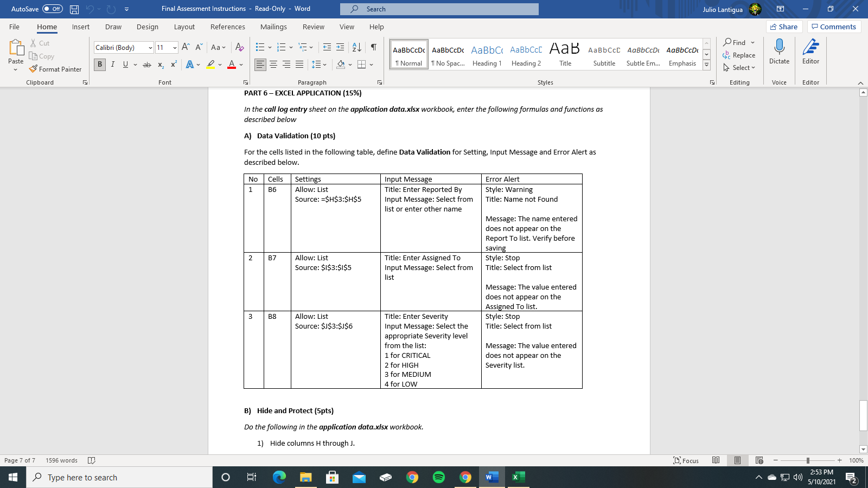Click the Excel icon on the taskbar

click(x=518, y=477)
